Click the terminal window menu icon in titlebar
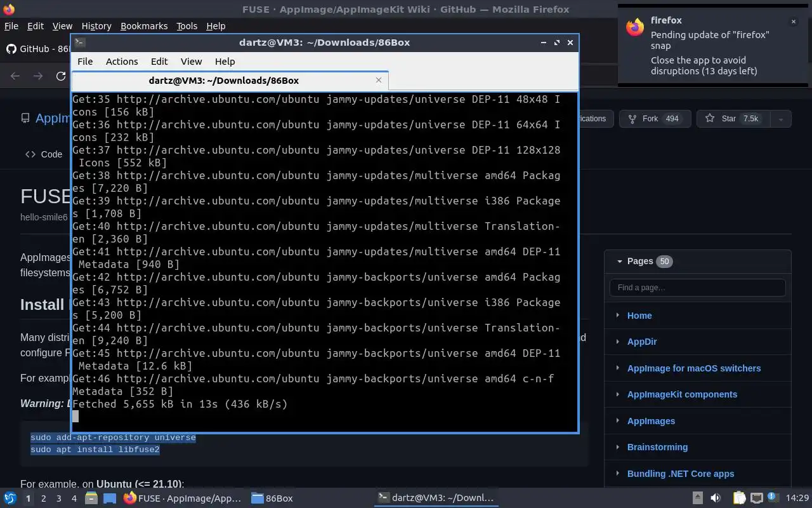This screenshot has height=508, width=812. click(80, 43)
